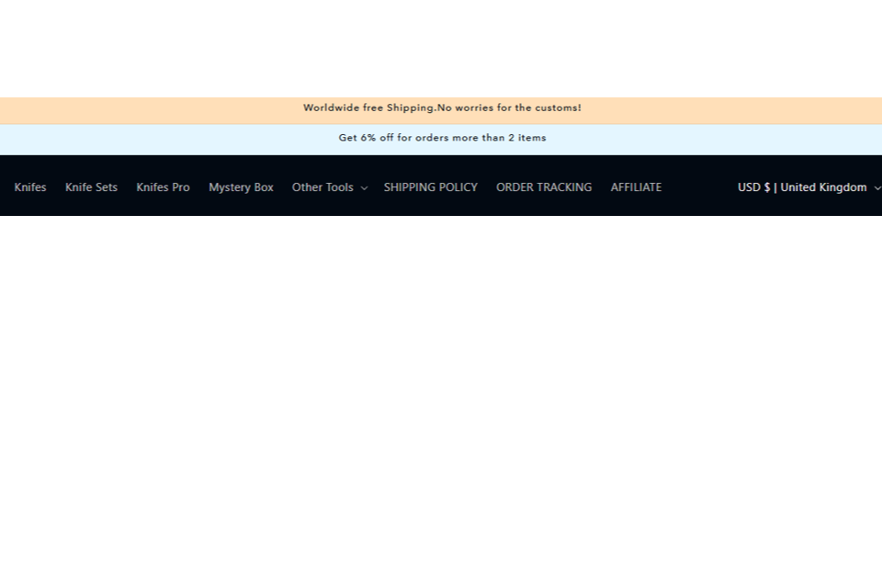This screenshot has height=588, width=882.
Task: Open the ORDER TRACKING link
Action: 544,187
